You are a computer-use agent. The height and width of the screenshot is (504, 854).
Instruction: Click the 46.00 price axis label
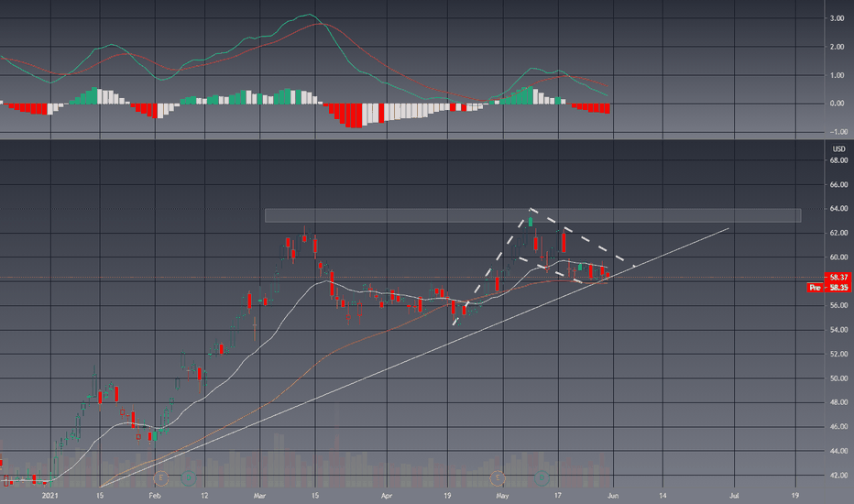pyautogui.click(x=838, y=427)
